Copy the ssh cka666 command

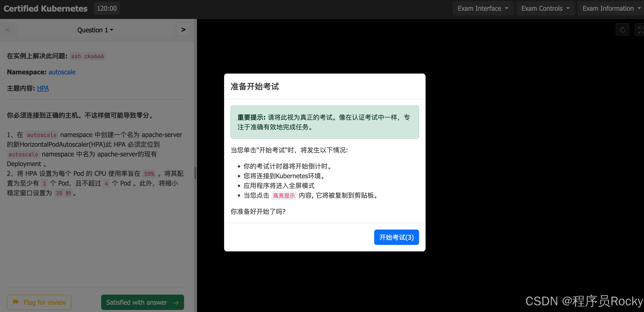(x=88, y=56)
